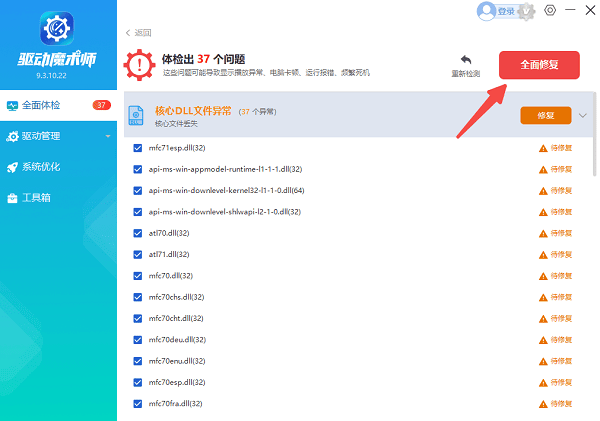
Task: Open the 全面体检 sidebar tab
Action: [58, 105]
